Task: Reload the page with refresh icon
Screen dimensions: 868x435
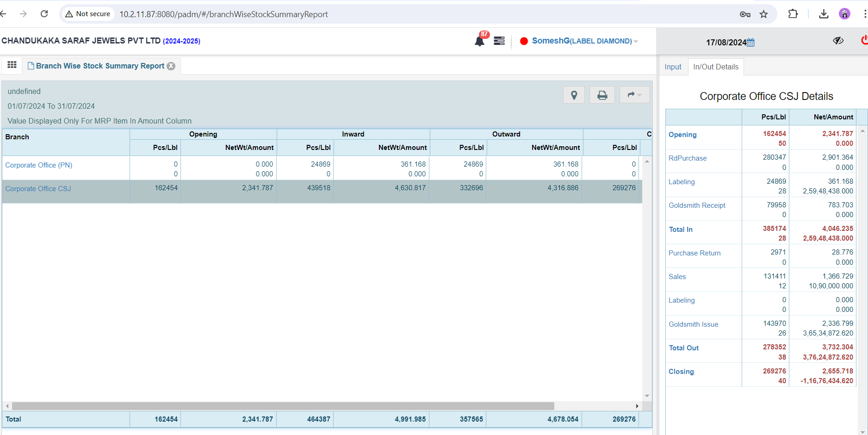Action: [x=44, y=14]
